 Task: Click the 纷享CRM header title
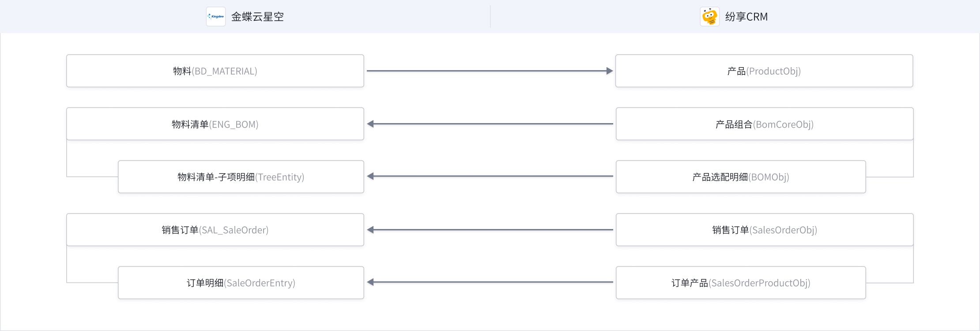(746, 17)
